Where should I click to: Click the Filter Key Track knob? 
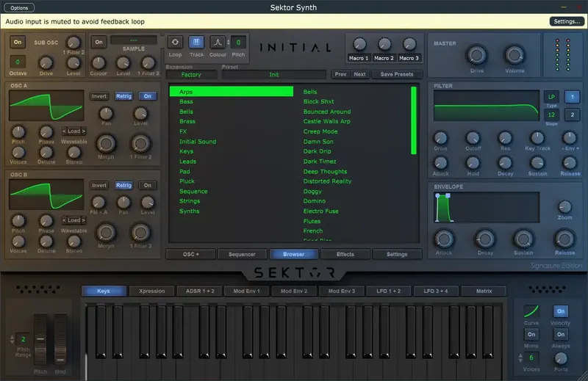[537, 138]
